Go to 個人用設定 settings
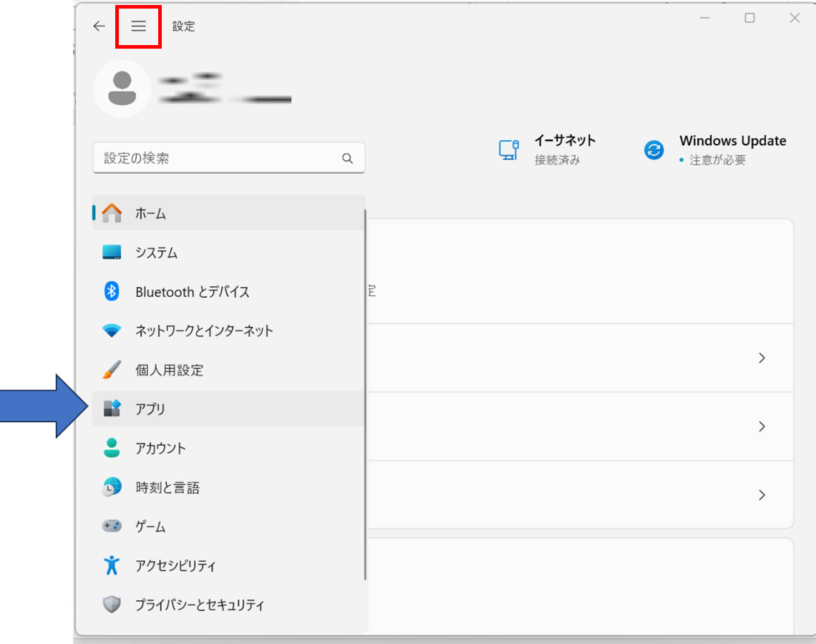This screenshot has width=816, height=644. pos(169,371)
